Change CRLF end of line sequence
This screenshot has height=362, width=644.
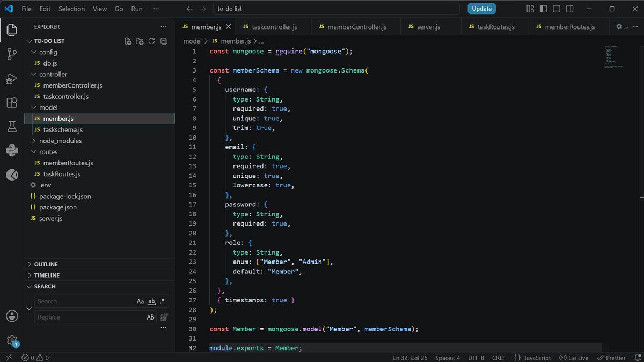click(x=499, y=358)
